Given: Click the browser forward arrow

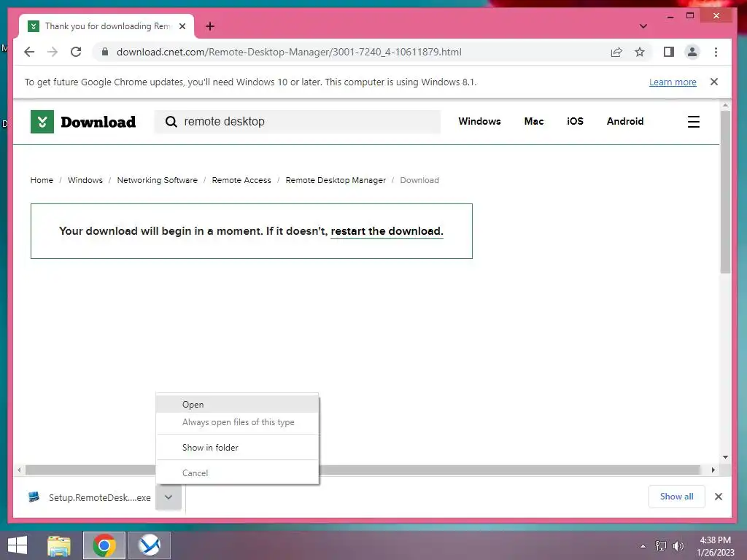Looking at the screenshot, I should (x=53, y=52).
